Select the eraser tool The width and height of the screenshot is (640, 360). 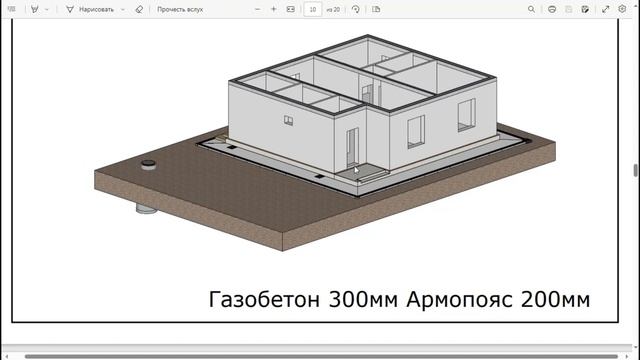pyautogui.click(x=139, y=9)
